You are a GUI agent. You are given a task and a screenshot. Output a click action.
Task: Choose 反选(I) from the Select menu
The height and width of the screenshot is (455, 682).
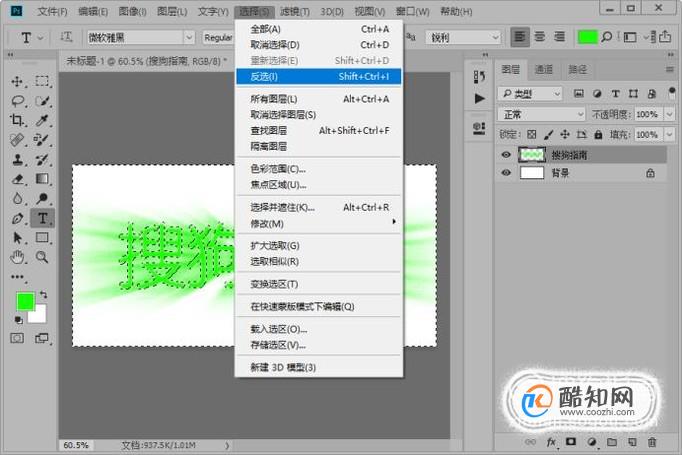[x=318, y=77]
